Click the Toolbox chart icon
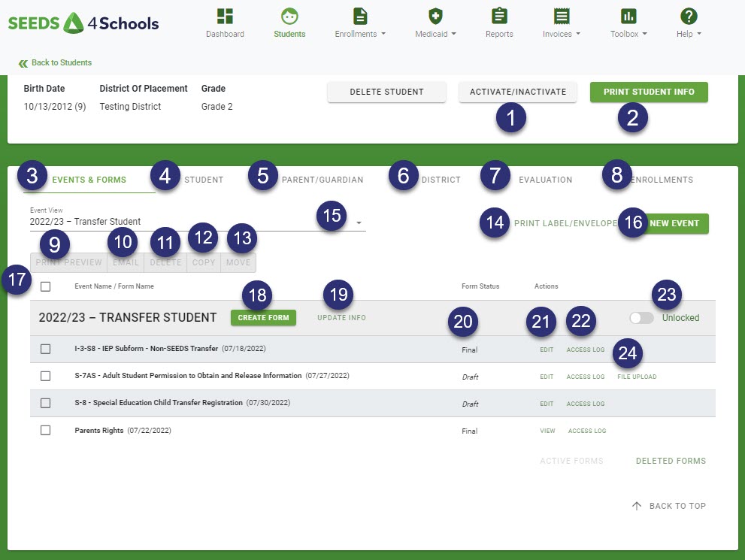 tap(628, 16)
